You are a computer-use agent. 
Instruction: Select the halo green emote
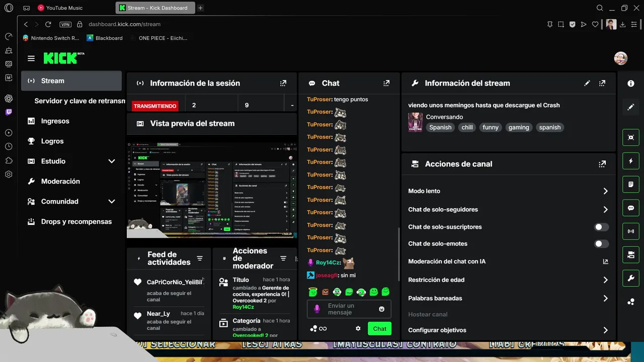(313, 292)
